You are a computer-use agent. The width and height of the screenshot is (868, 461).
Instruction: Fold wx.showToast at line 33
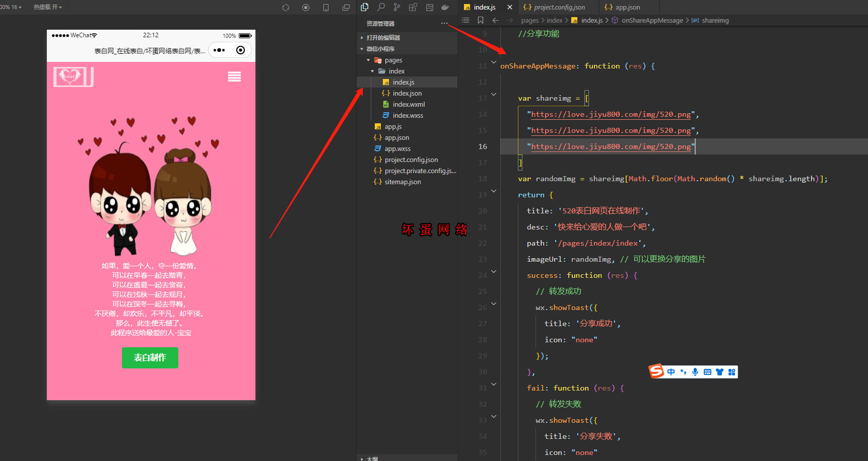point(494,416)
